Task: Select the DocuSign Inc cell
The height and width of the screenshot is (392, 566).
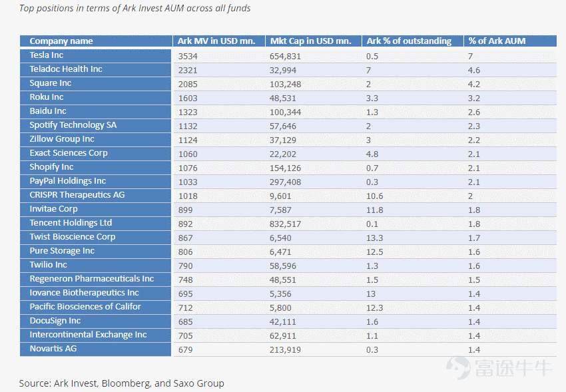Action: (x=95, y=321)
